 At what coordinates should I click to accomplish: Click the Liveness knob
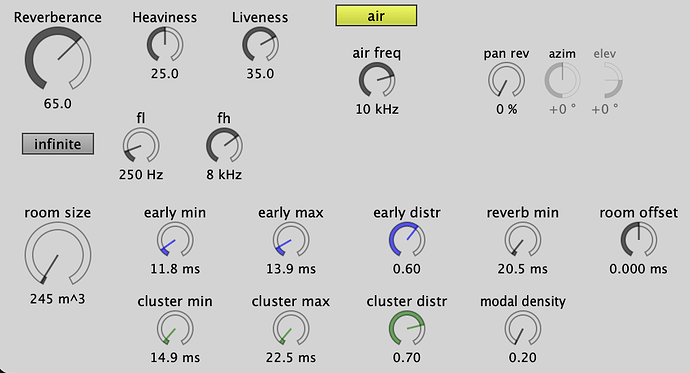[260, 45]
